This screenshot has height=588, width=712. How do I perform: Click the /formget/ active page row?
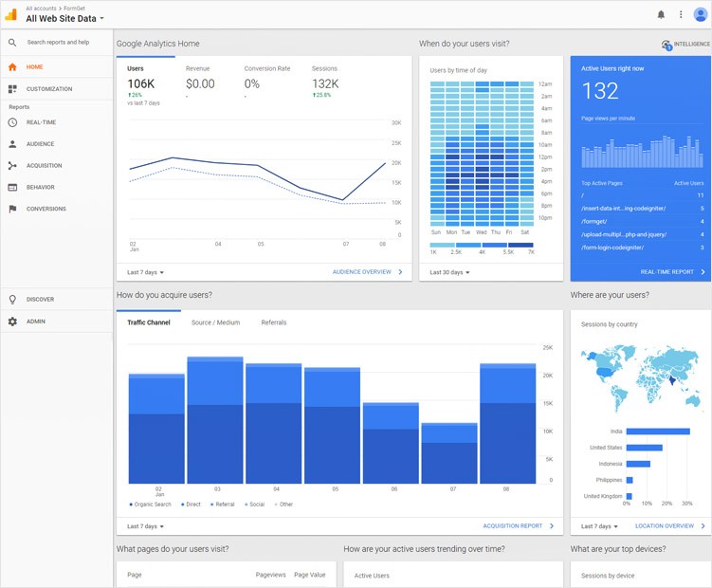tap(643, 222)
